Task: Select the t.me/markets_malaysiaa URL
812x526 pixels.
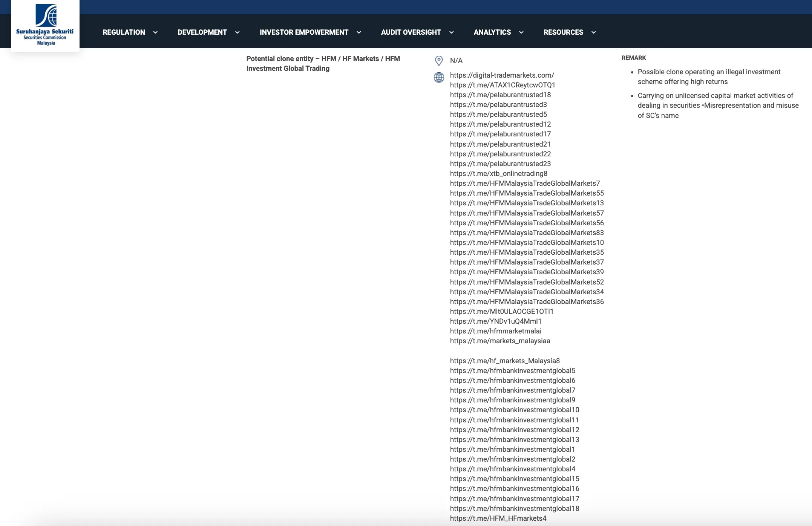Action: click(x=500, y=341)
